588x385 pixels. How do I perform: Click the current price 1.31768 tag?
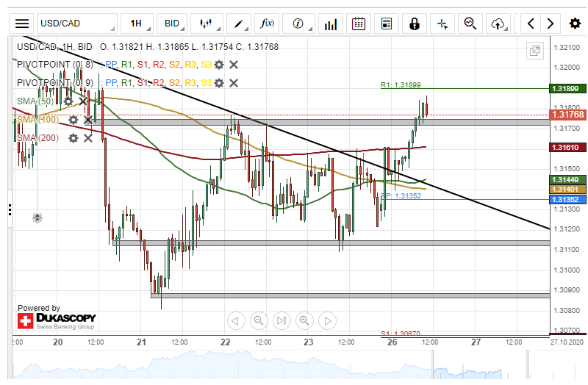coord(567,115)
